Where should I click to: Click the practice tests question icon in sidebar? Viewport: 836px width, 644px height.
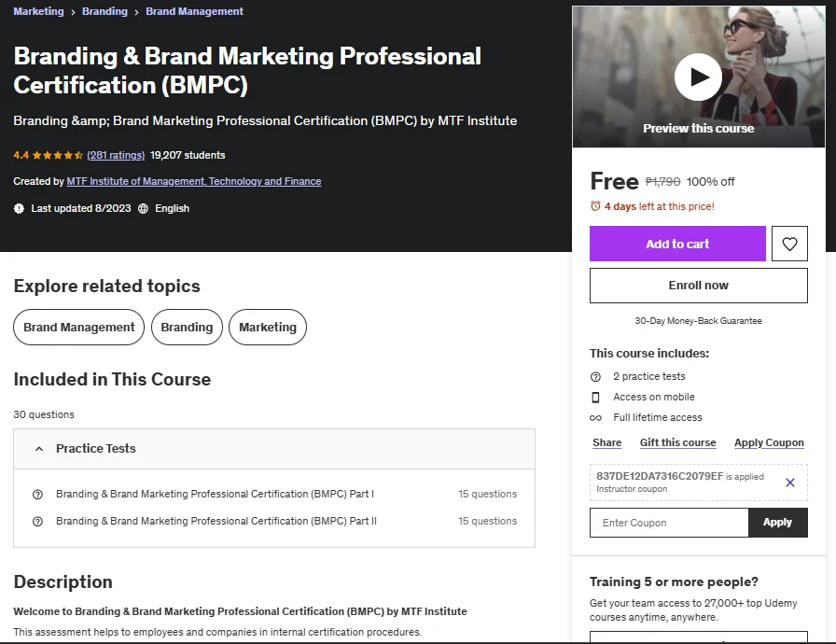[x=595, y=377]
